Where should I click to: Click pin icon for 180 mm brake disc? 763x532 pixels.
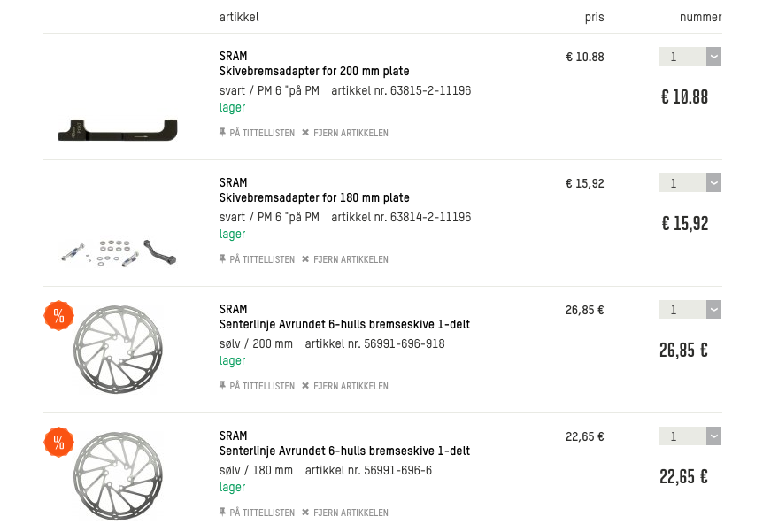223,513
